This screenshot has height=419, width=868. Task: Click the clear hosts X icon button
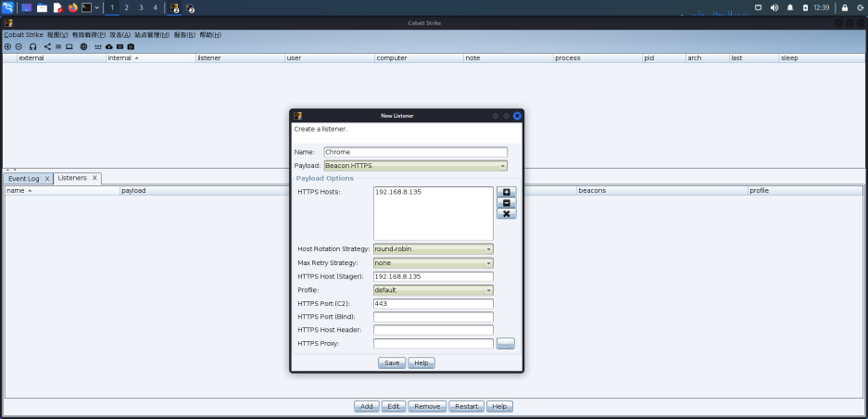point(506,213)
